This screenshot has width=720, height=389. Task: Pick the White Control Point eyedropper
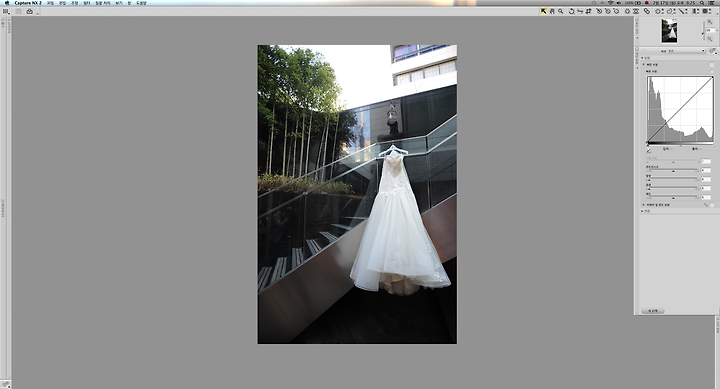(x=616, y=11)
